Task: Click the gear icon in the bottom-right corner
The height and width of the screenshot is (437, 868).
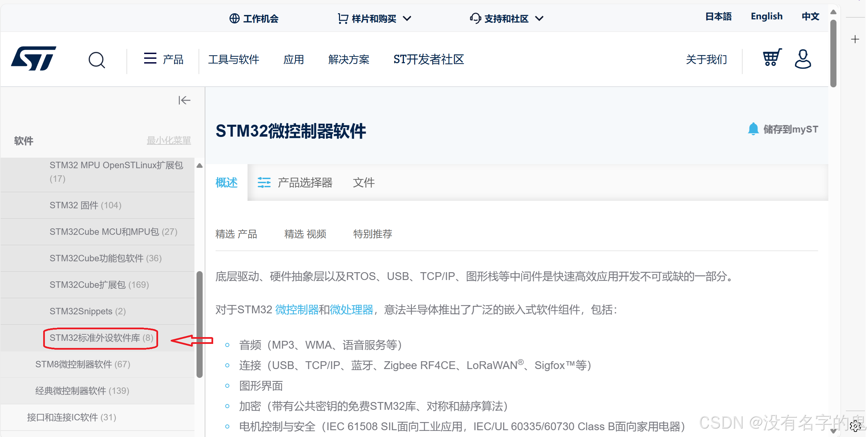Action: pos(855,426)
